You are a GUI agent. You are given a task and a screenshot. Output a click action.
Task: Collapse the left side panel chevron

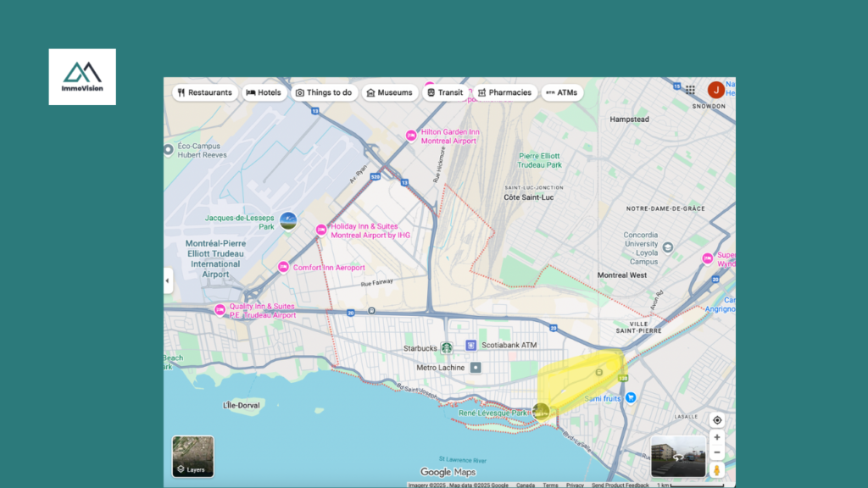tap(167, 280)
